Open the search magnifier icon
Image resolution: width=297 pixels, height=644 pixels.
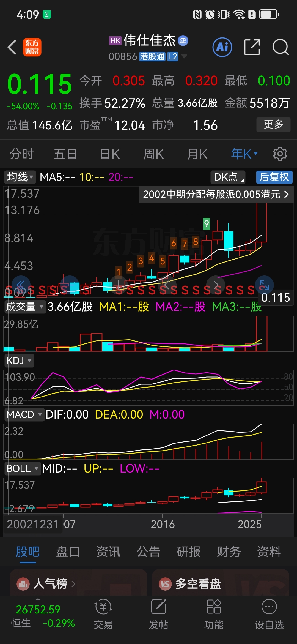280,47
